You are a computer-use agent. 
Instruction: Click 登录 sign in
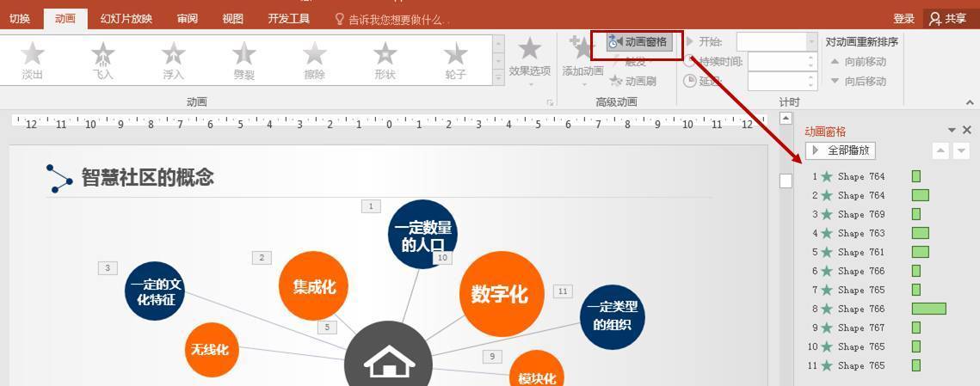click(903, 19)
